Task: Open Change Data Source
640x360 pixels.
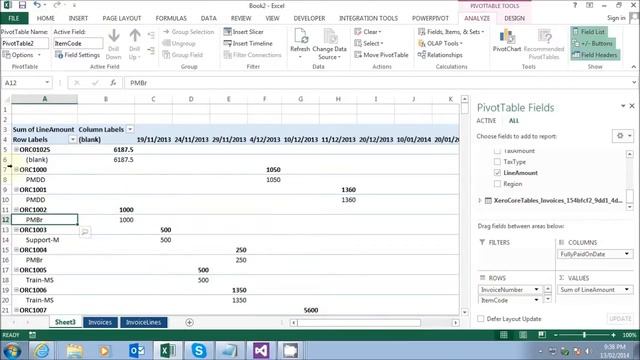Action: coord(329,44)
